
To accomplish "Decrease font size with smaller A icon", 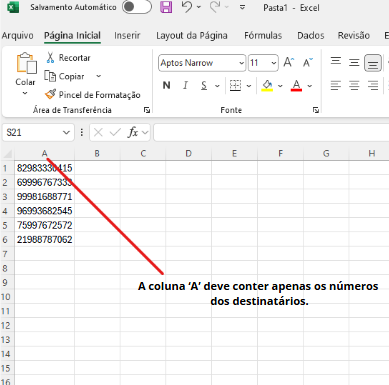I will (x=308, y=62).
